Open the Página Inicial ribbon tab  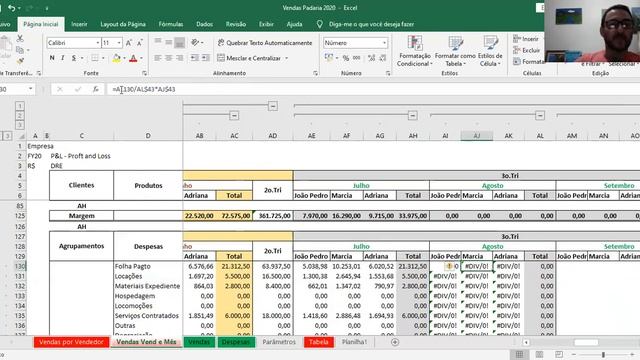click(x=41, y=24)
